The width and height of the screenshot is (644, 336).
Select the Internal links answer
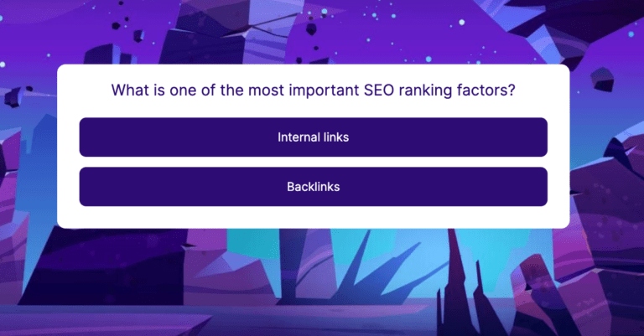pyautogui.click(x=313, y=137)
